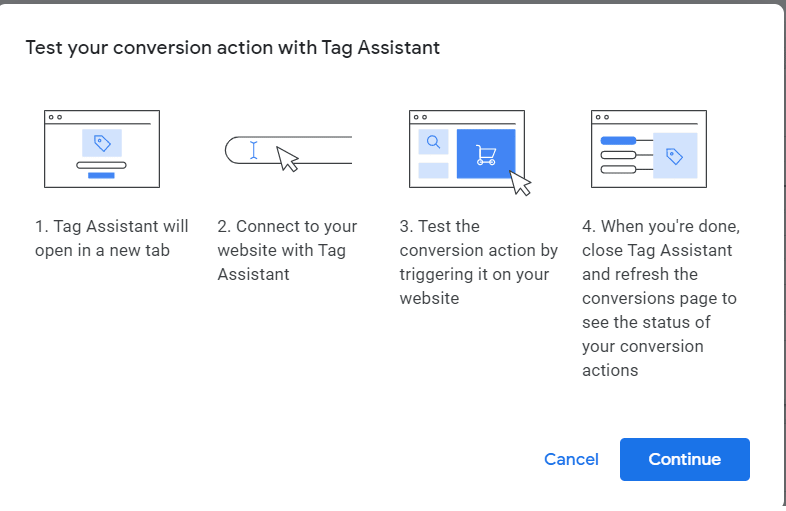Click the Continue button
Viewport: 786px width, 511px height.
click(x=684, y=459)
